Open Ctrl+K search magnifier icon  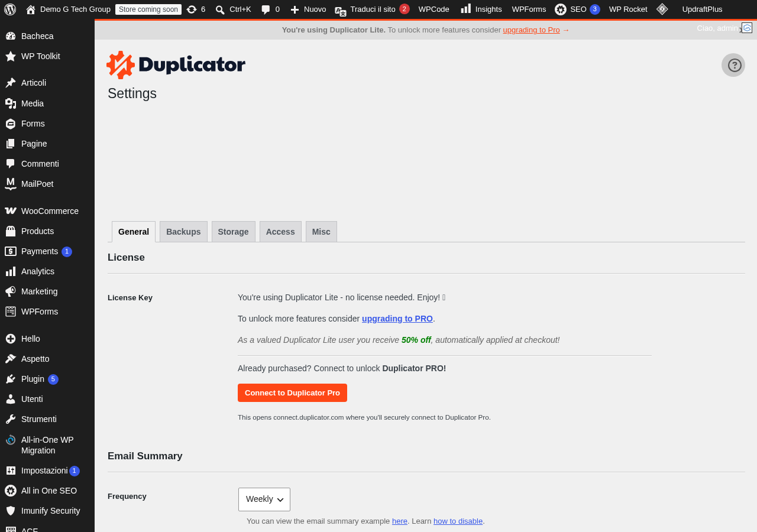coord(220,9)
